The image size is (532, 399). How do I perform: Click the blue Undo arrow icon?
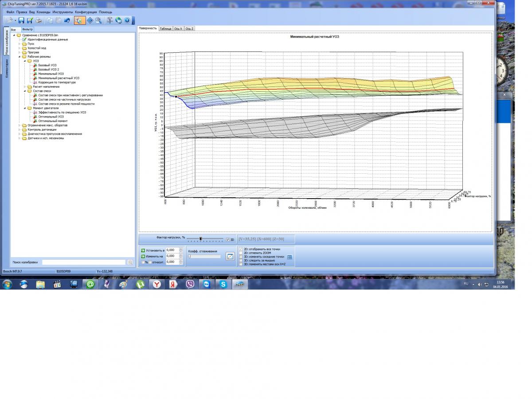click(x=67, y=20)
